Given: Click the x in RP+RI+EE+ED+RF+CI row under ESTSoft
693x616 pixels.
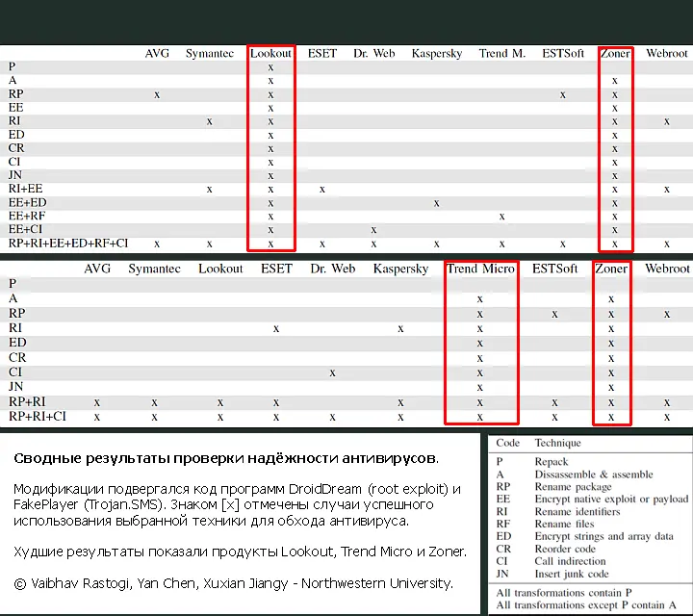Looking at the screenshot, I should (562, 244).
